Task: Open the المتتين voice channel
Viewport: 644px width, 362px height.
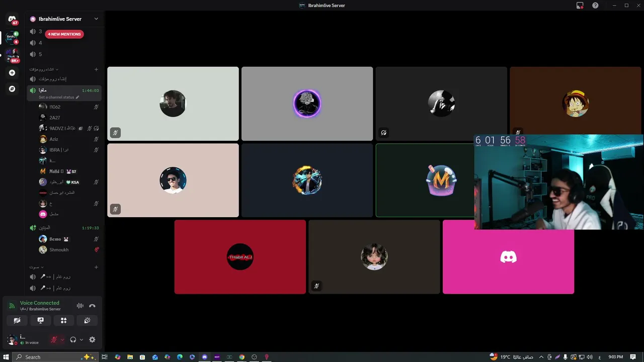Action: click(64, 228)
